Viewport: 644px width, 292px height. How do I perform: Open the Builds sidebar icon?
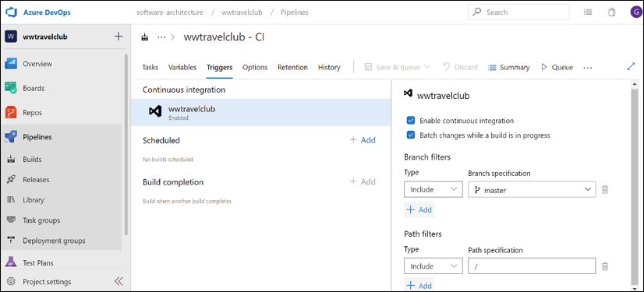tap(11, 160)
